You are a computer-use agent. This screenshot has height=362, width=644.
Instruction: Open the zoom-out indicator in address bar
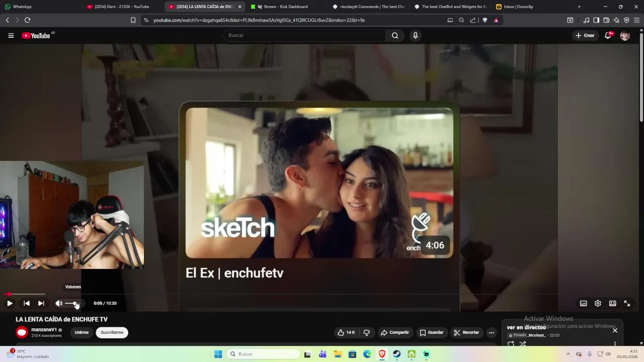click(461, 20)
